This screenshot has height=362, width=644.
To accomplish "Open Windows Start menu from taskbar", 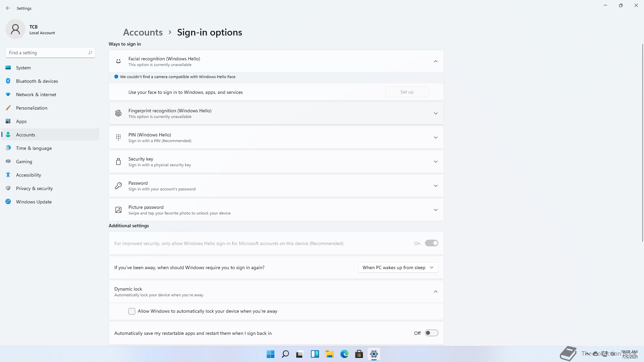I will pos(270,354).
